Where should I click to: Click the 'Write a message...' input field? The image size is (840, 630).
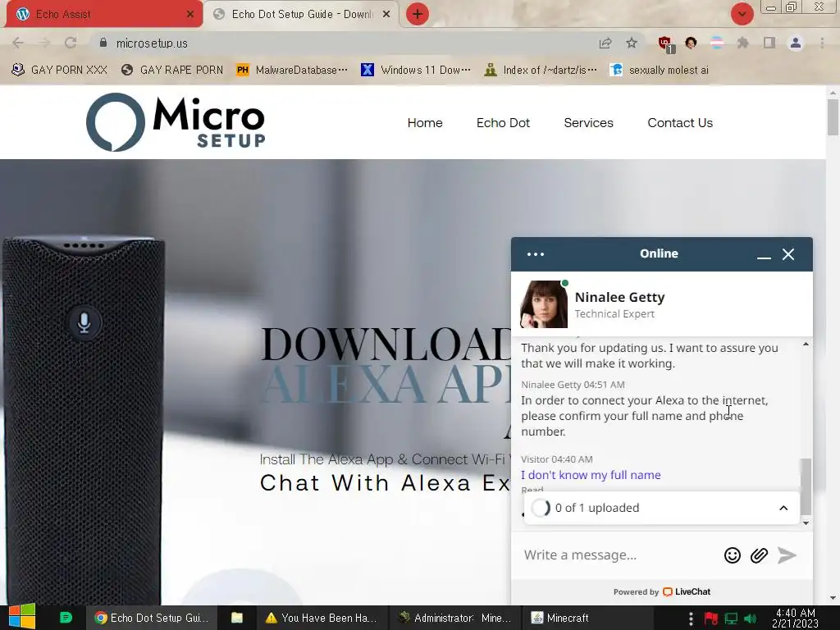point(619,555)
